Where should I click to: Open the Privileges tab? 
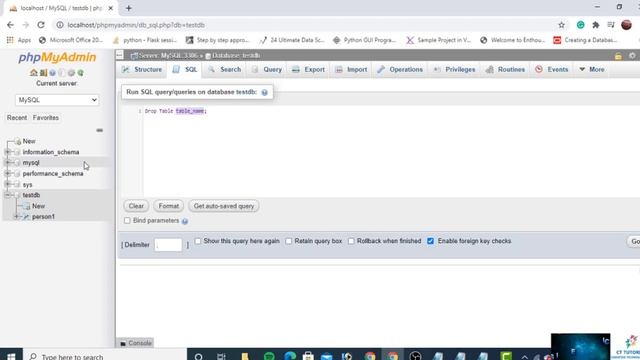pyautogui.click(x=454, y=69)
